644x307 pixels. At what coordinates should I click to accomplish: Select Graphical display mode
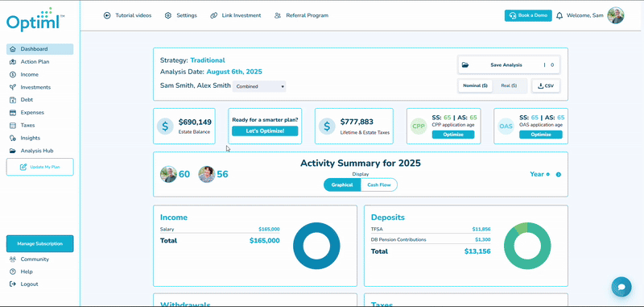pos(342,185)
